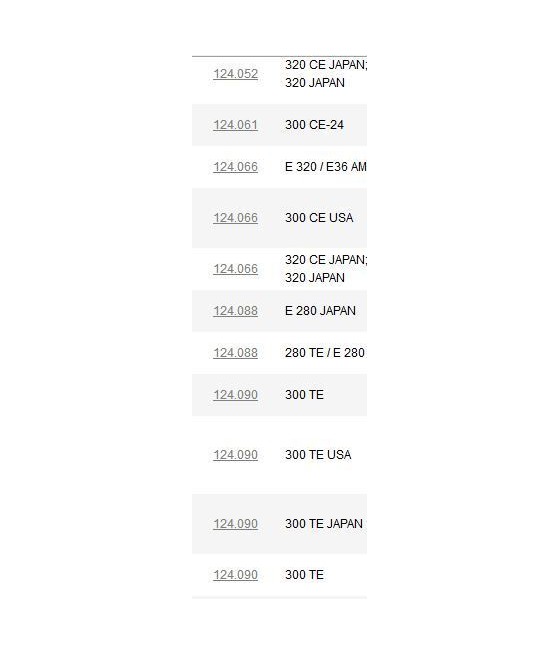Open 124.090 link in the last 300 TE row
The height and width of the screenshot is (655, 560).
coord(236,574)
